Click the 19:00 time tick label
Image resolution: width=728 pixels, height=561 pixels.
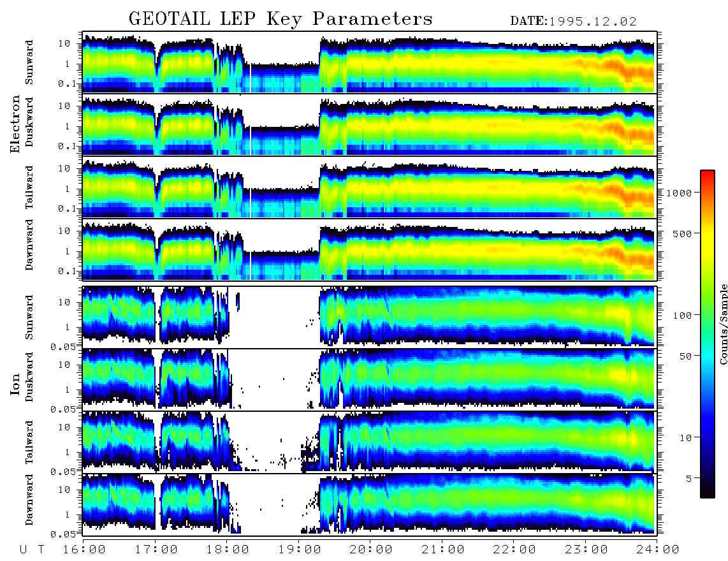(300, 550)
